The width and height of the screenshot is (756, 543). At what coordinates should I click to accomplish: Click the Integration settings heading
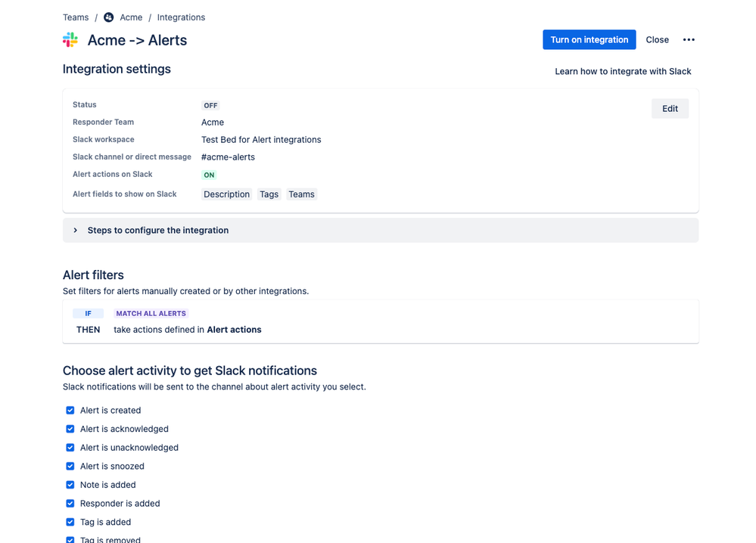(117, 69)
